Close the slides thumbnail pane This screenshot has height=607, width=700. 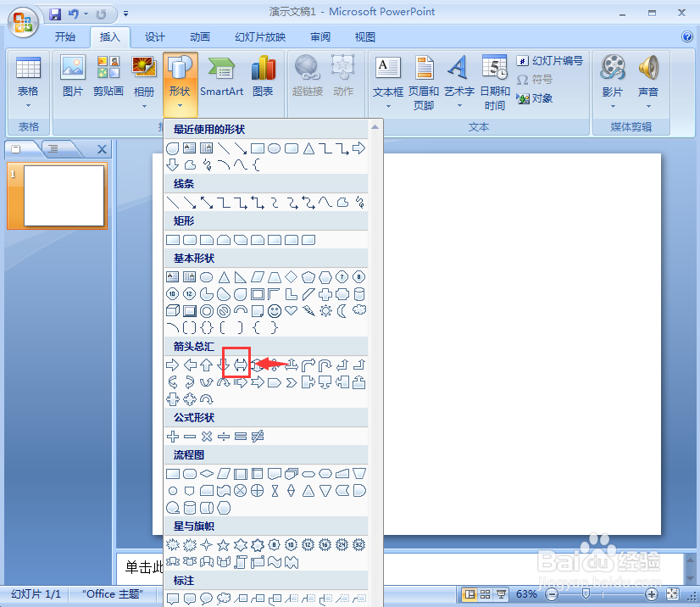pos(102,149)
